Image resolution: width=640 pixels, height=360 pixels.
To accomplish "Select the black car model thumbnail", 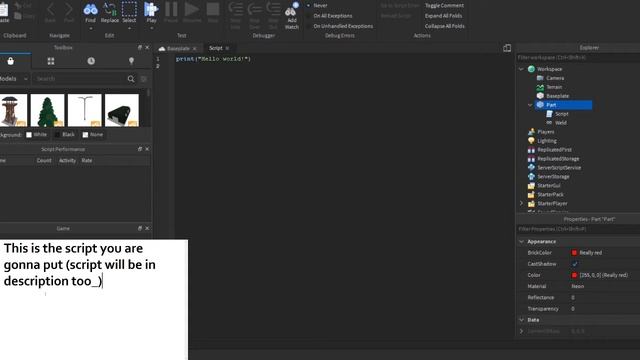I will click(122, 110).
